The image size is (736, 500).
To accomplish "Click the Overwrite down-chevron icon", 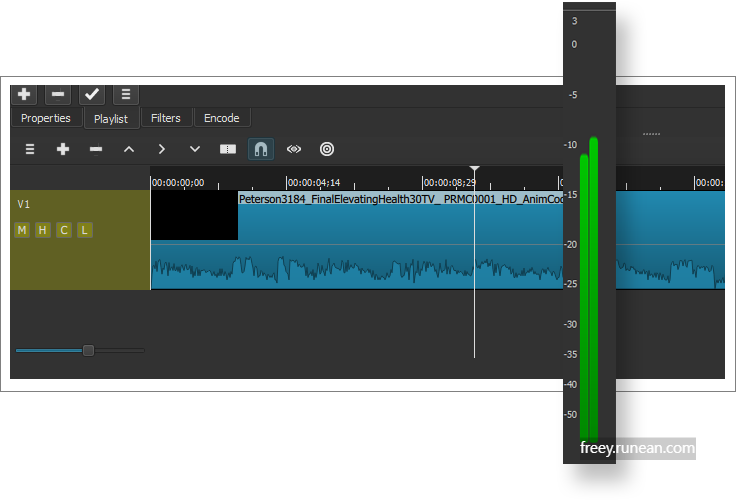I will click(195, 149).
